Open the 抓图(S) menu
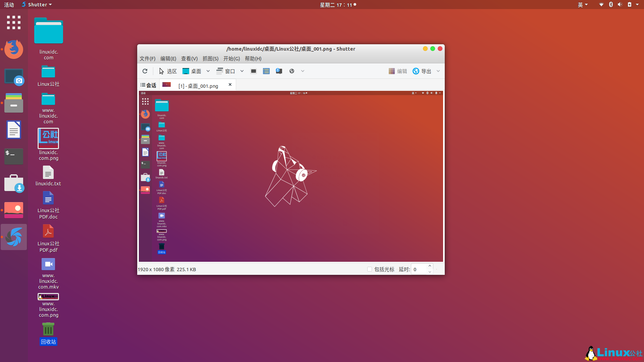 click(210, 58)
